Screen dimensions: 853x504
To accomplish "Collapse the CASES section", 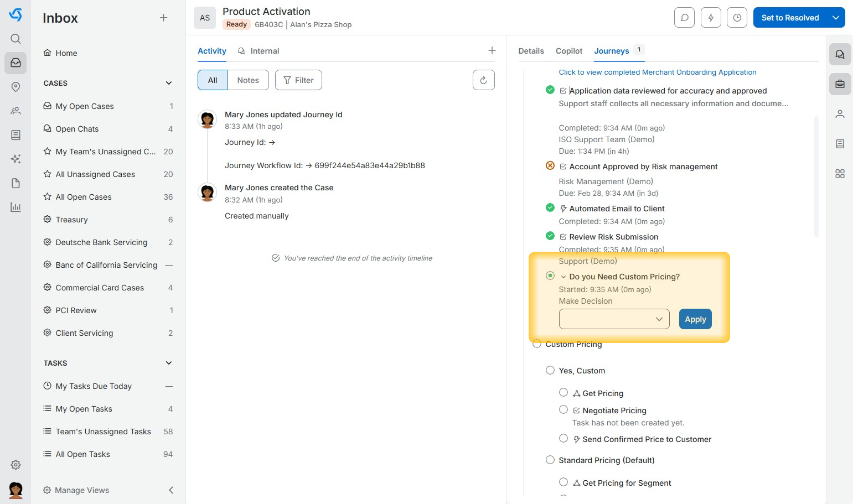I will click(x=169, y=83).
